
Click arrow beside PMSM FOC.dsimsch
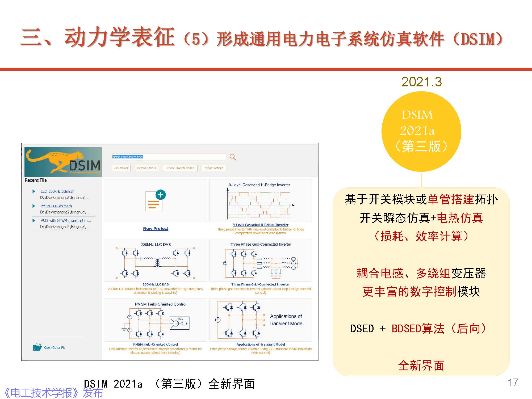34,206
